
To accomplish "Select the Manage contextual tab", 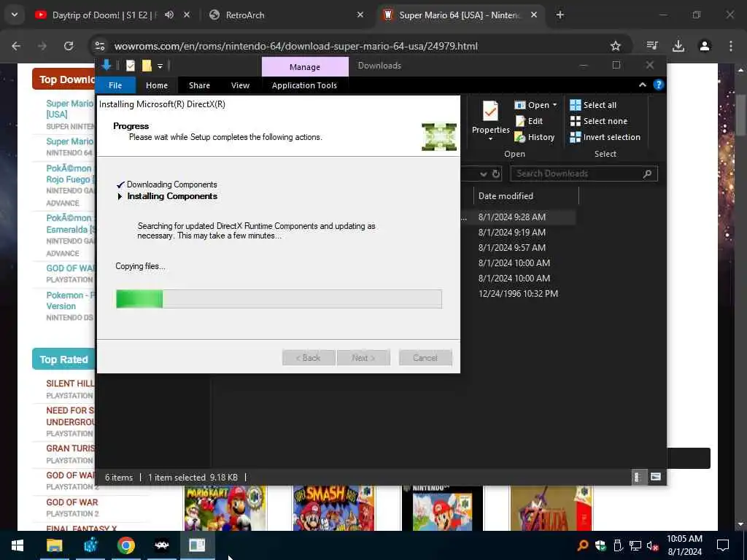I will coord(305,66).
